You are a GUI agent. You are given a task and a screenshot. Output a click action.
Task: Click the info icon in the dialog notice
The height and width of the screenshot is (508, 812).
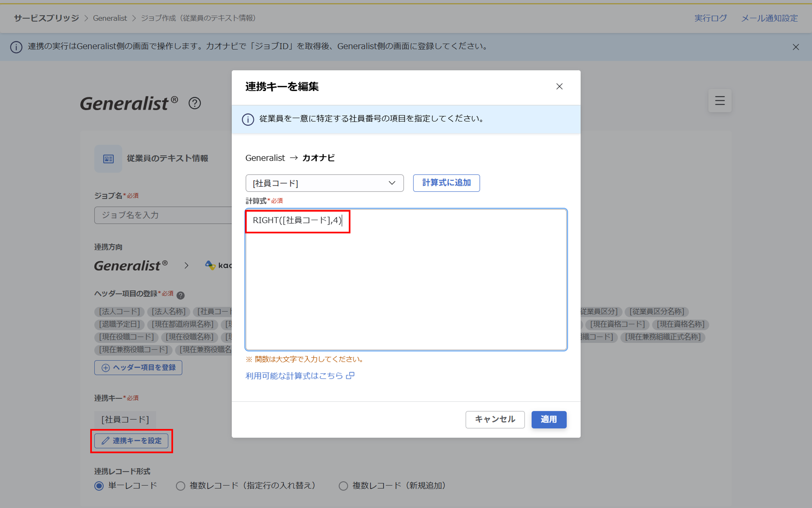pyautogui.click(x=248, y=119)
